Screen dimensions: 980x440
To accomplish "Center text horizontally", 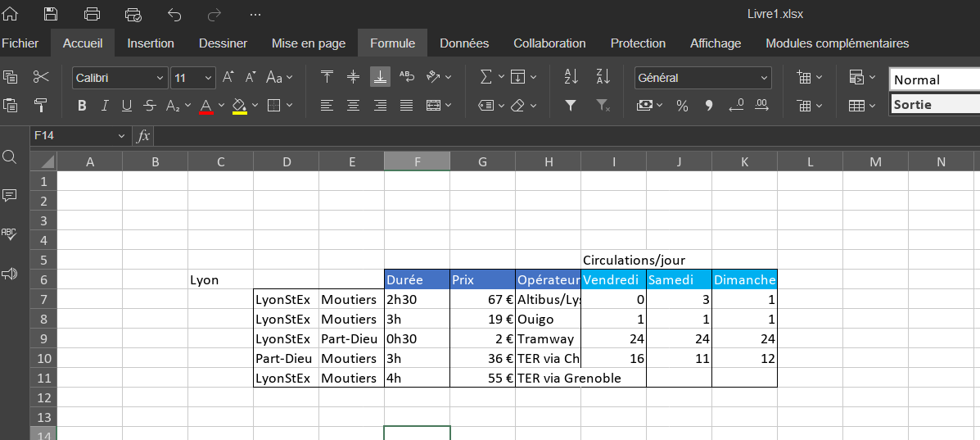I will click(353, 105).
